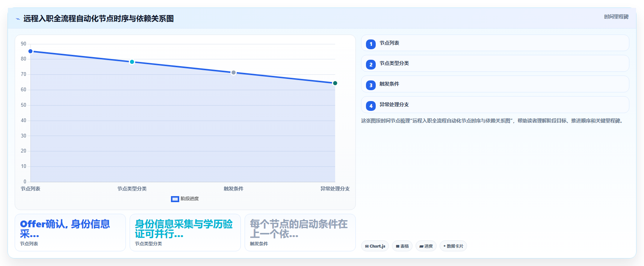Open the 每个节点的启动条件 触发条件 card
The image size is (644, 266).
300,233
